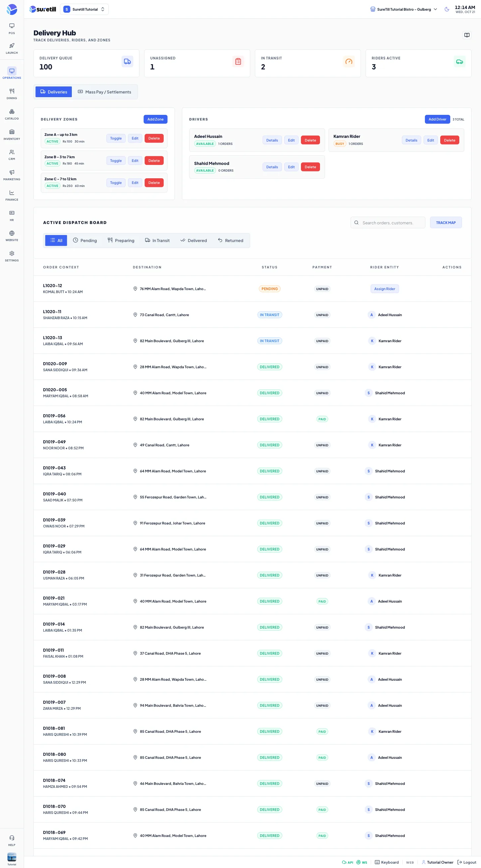
Task: Switch to the Deliveries tab
Action: click(x=53, y=92)
